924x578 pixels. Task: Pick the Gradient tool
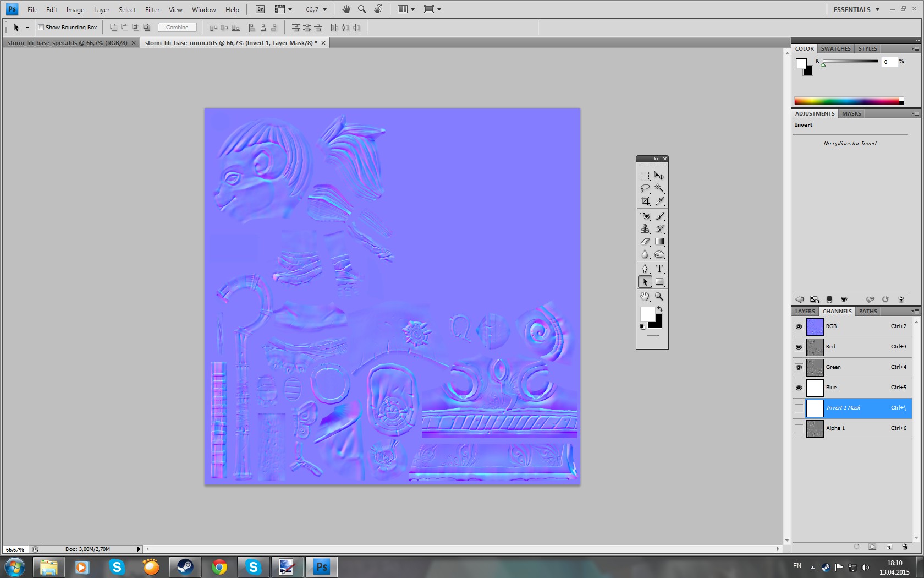[x=659, y=241]
